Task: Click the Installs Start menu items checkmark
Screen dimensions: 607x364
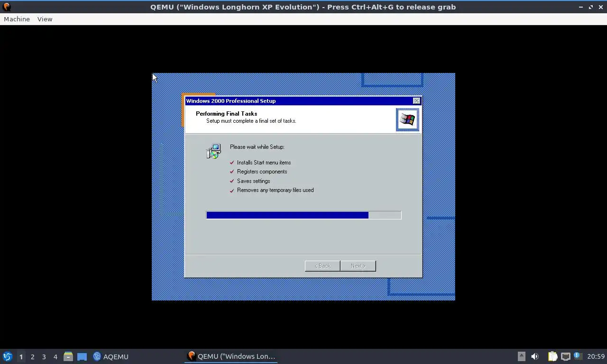Action: (x=232, y=163)
